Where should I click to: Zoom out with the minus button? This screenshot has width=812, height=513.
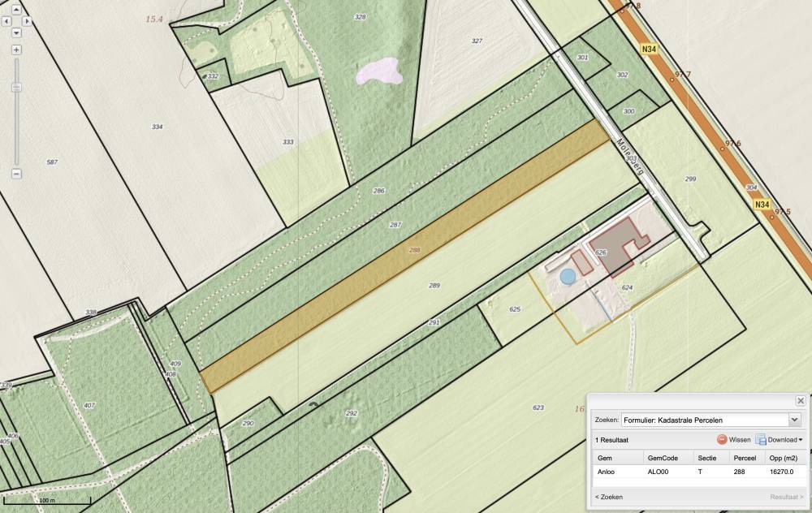16,174
